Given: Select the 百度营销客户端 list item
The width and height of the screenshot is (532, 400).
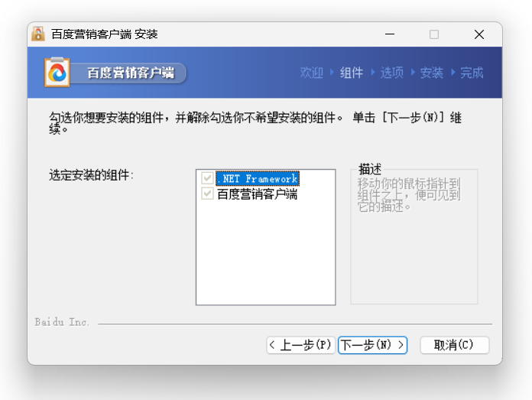Looking at the screenshot, I should coord(257,194).
